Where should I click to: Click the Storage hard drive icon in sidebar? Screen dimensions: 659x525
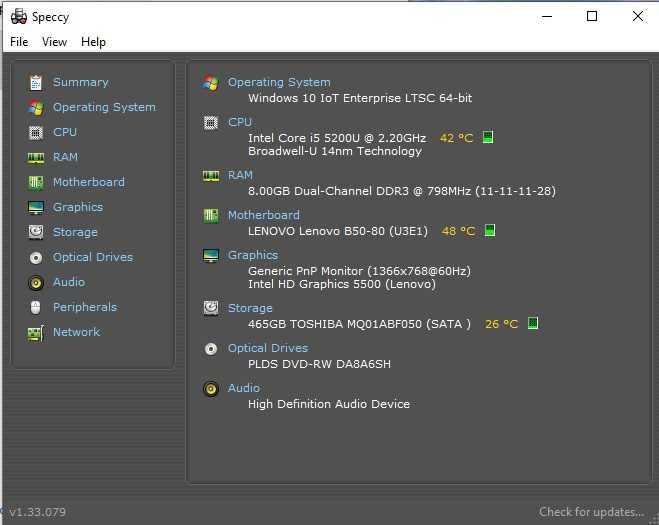click(36, 232)
